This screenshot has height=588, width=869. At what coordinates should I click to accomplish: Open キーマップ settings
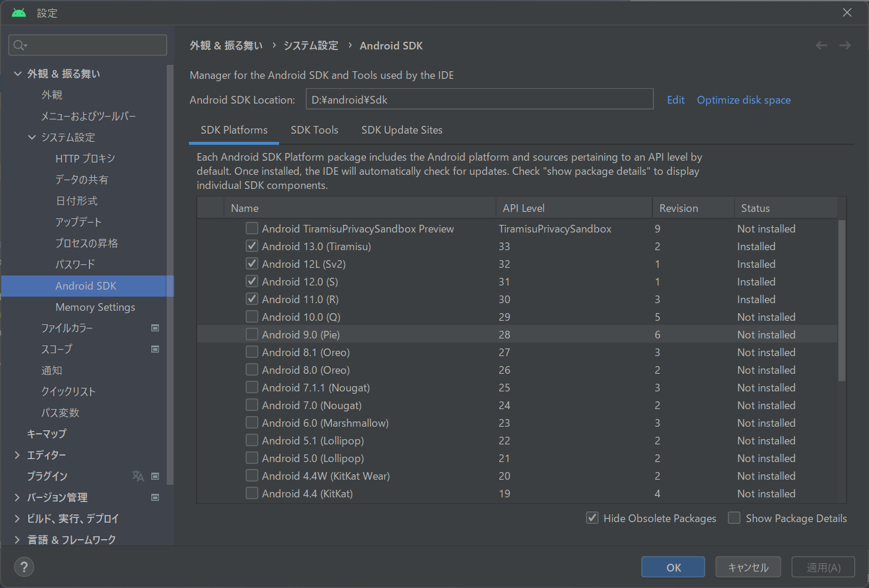coord(47,434)
